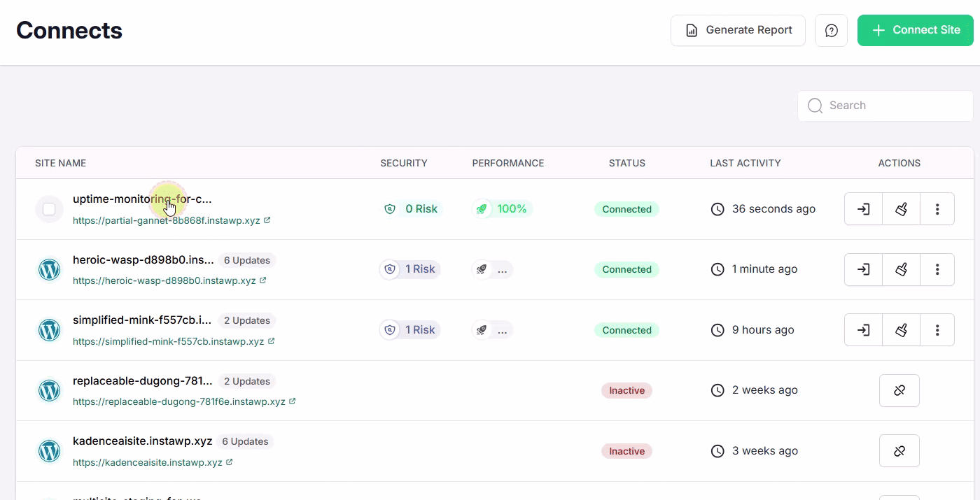
Task: Click the login icon for heroic-wasp site
Action: pyautogui.click(x=864, y=269)
